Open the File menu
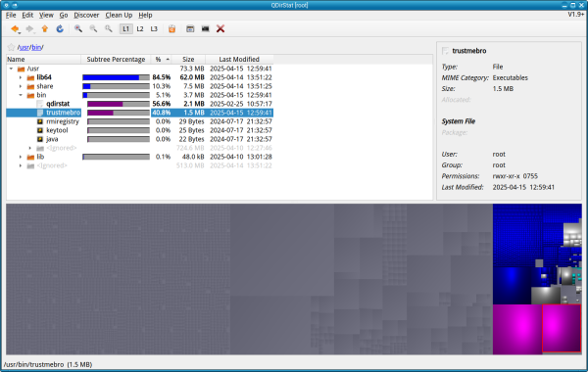Image resolution: width=588 pixels, height=372 pixels. point(11,15)
